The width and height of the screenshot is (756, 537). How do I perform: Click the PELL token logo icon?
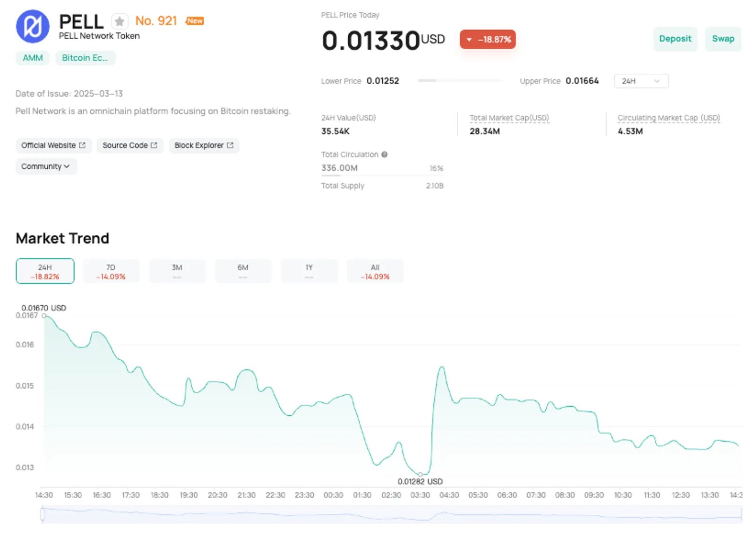click(x=33, y=26)
